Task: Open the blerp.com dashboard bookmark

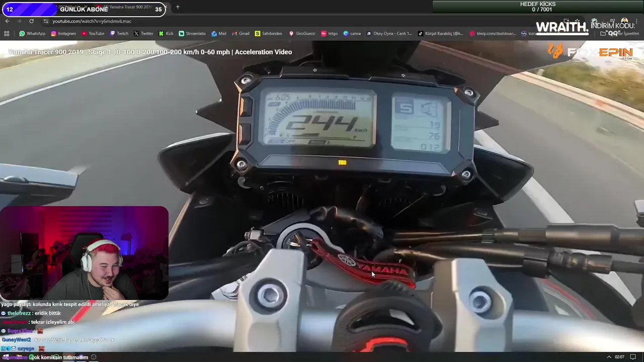Action: (x=493, y=34)
